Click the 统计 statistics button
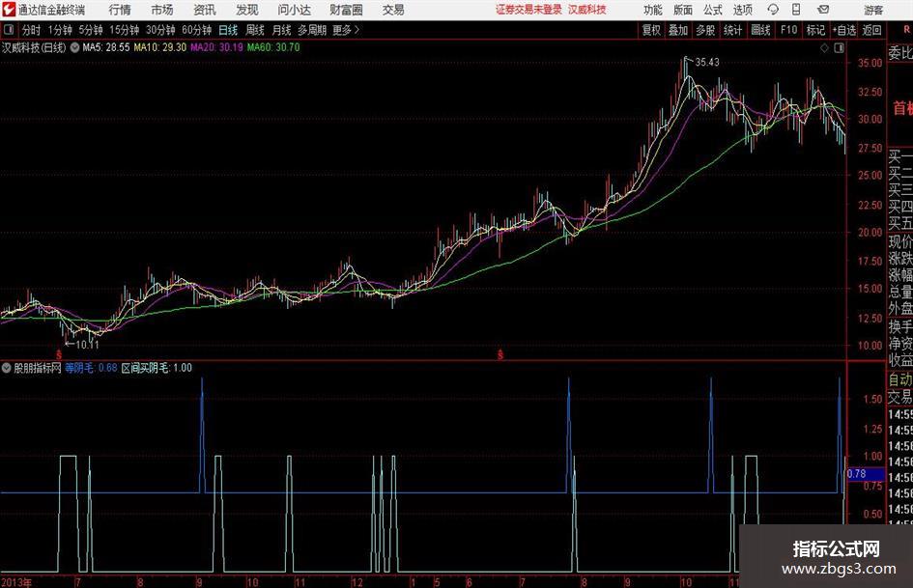The height and width of the screenshot is (588, 913). point(733,30)
